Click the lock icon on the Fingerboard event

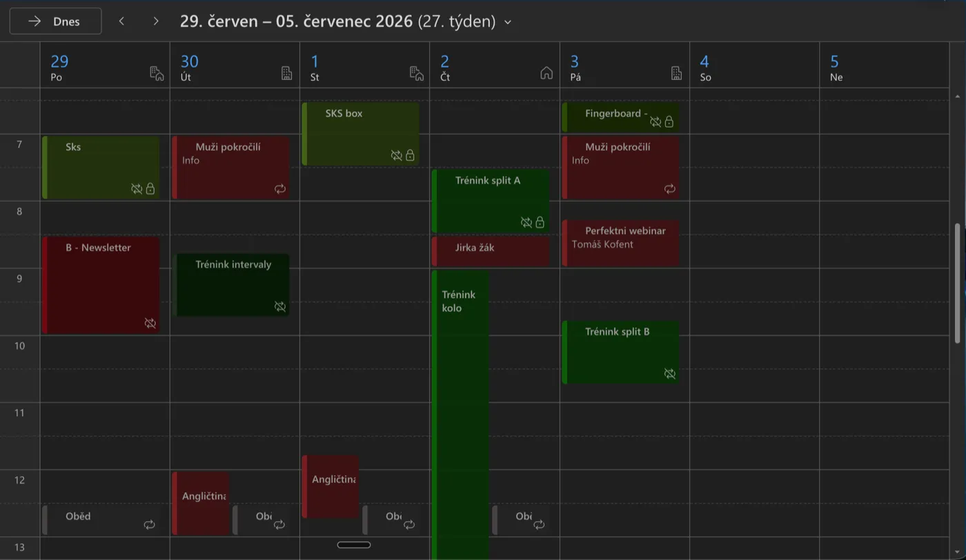[669, 121]
